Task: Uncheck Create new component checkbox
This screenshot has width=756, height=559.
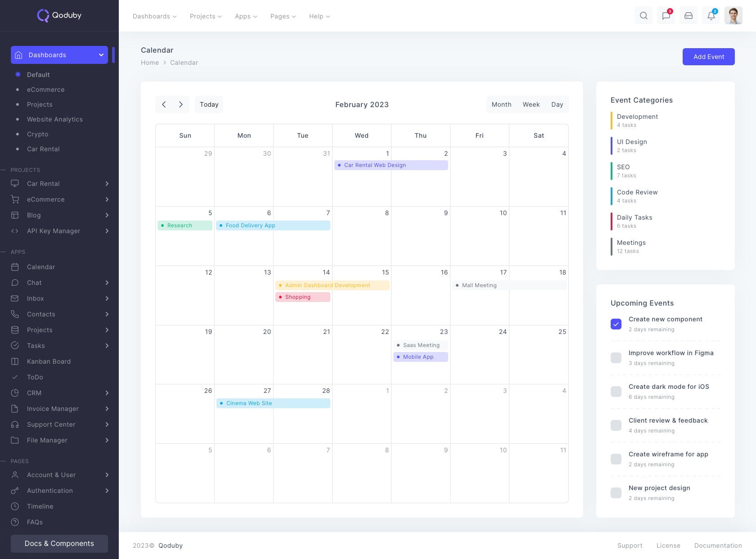Action: [x=616, y=324]
